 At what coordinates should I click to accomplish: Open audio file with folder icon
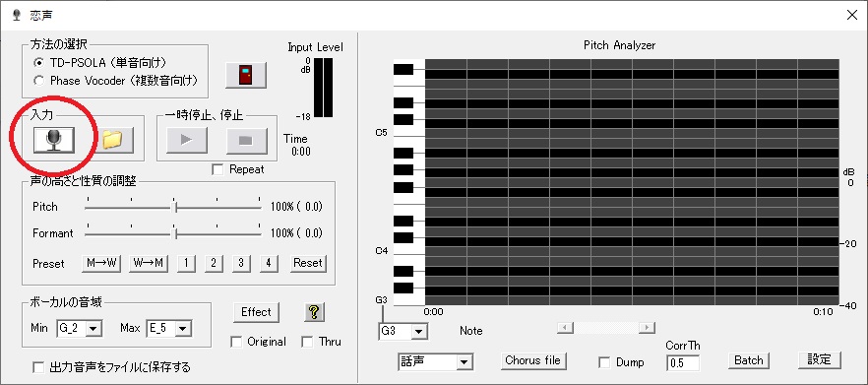(x=112, y=140)
